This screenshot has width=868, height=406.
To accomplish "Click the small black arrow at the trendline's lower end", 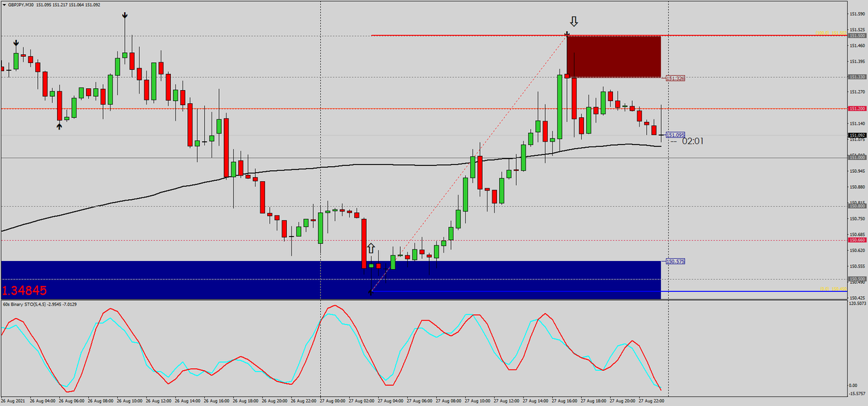I will 370,291.
